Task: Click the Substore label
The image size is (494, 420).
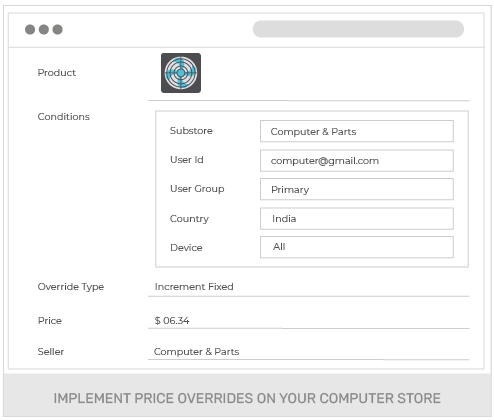Action: coord(191,130)
